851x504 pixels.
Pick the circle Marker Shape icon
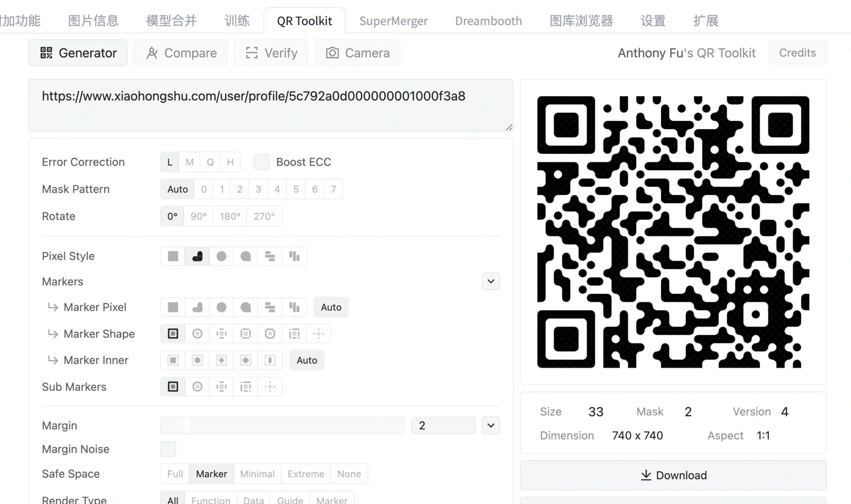point(197,334)
